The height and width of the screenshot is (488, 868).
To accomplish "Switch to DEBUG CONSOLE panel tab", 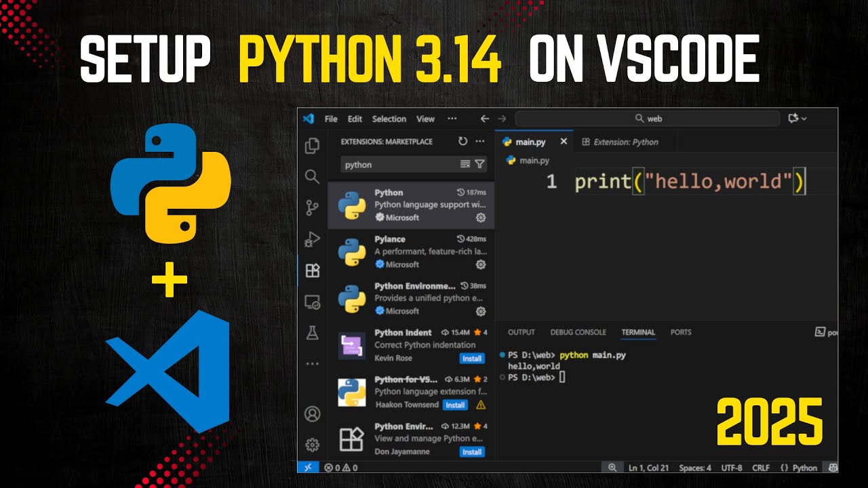I will click(x=578, y=332).
